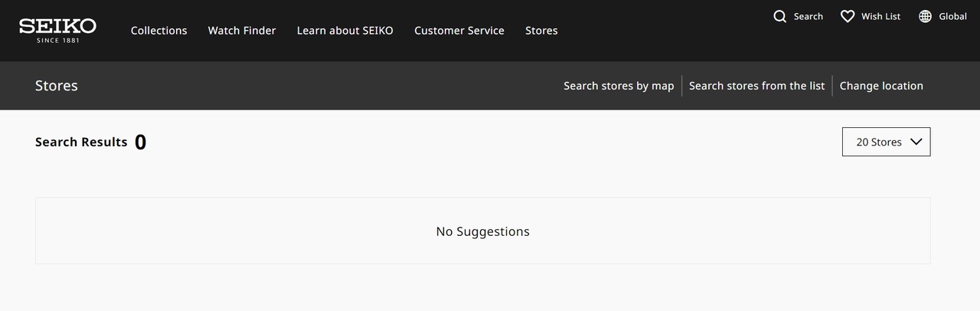Viewport: 980px width, 311px height.
Task: Open Stores in the top navigation
Action: coord(541,31)
